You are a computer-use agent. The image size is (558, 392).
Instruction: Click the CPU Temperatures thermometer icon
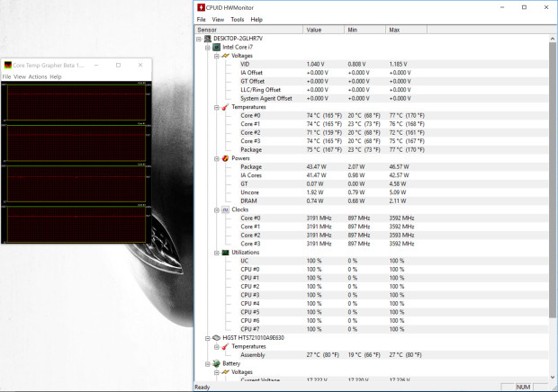[225, 107]
